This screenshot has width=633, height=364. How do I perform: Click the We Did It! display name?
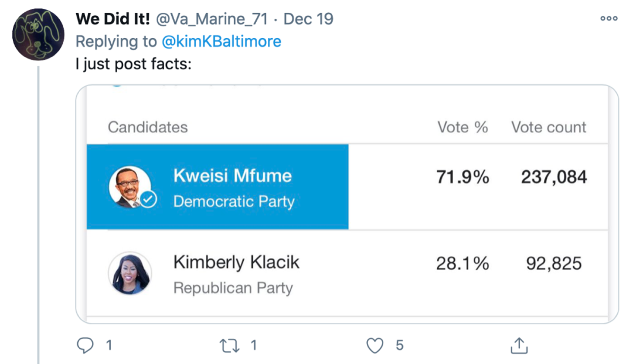(x=113, y=19)
